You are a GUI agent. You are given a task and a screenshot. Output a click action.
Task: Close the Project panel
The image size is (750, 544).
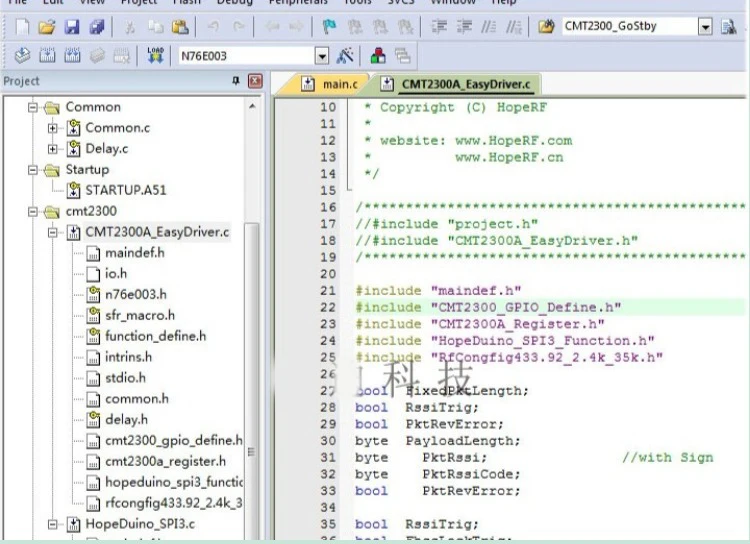(255, 81)
